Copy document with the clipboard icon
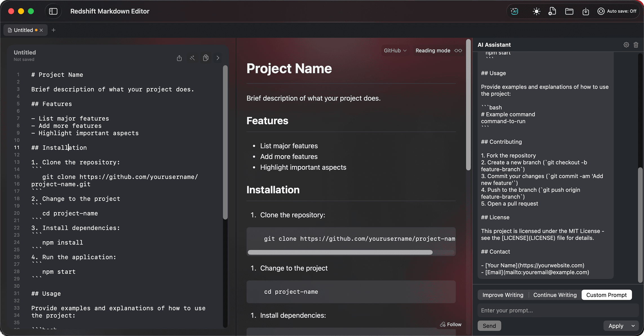The height and width of the screenshot is (336, 644). coord(206,58)
